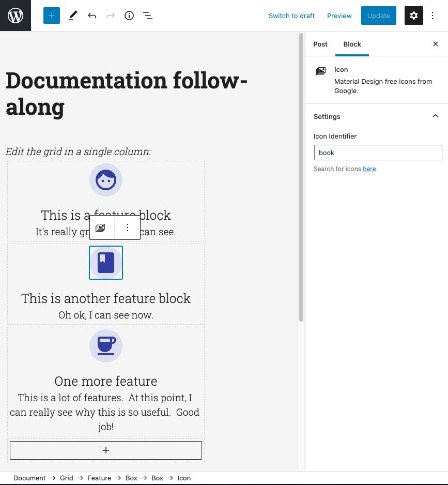Select the Block tab

pyautogui.click(x=352, y=44)
